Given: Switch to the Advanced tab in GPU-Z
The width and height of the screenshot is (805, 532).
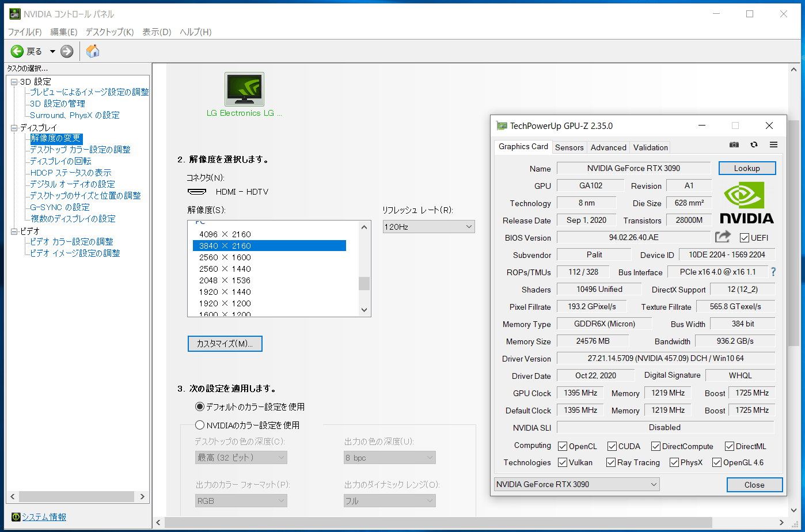Looking at the screenshot, I should [608, 147].
